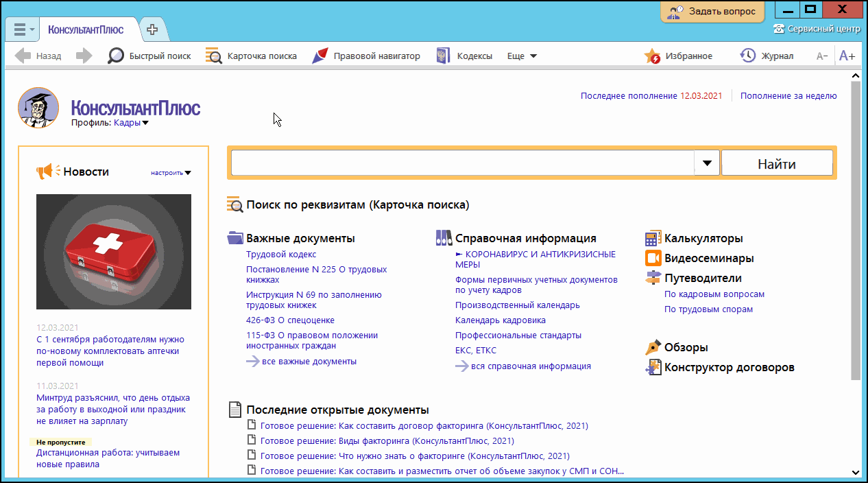
Task: Select the КонсультантПлюс tab
Action: click(86, 30)
